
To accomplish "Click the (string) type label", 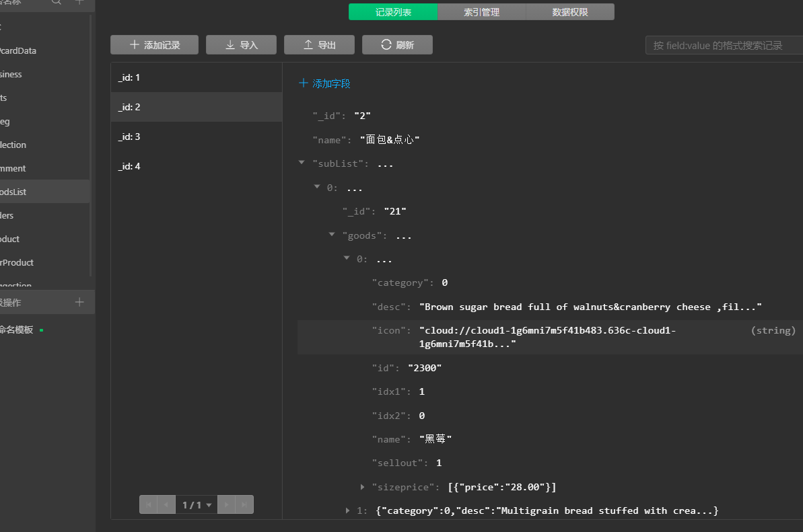I will tap(773, 330).
